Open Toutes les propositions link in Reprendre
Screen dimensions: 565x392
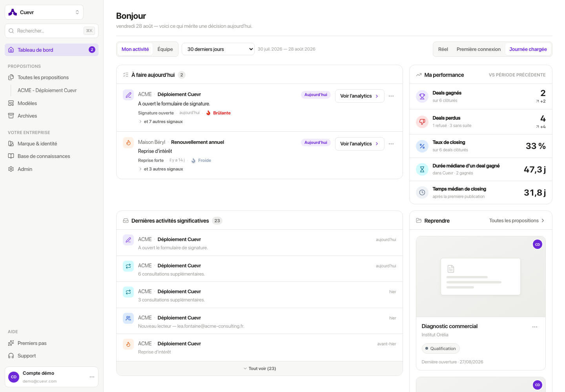[x=517, y=221]
